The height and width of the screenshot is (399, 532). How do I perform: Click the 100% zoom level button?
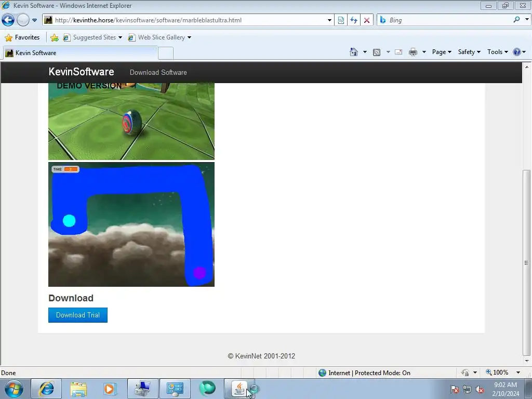[x=497, y=373]
